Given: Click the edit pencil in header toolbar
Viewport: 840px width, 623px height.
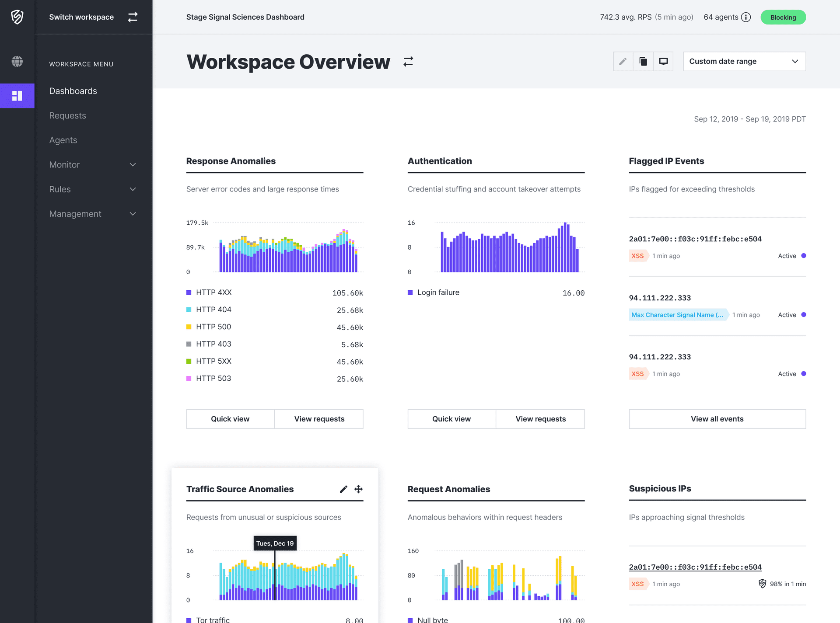Looking at the screenshot, I should (x=623, y=62).
